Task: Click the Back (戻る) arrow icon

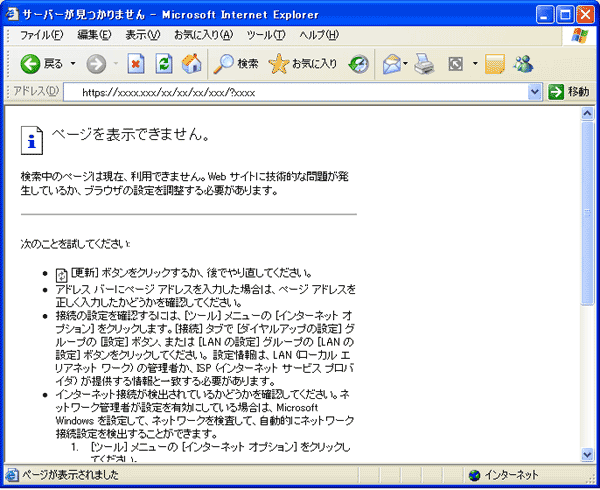Action: 30,63
